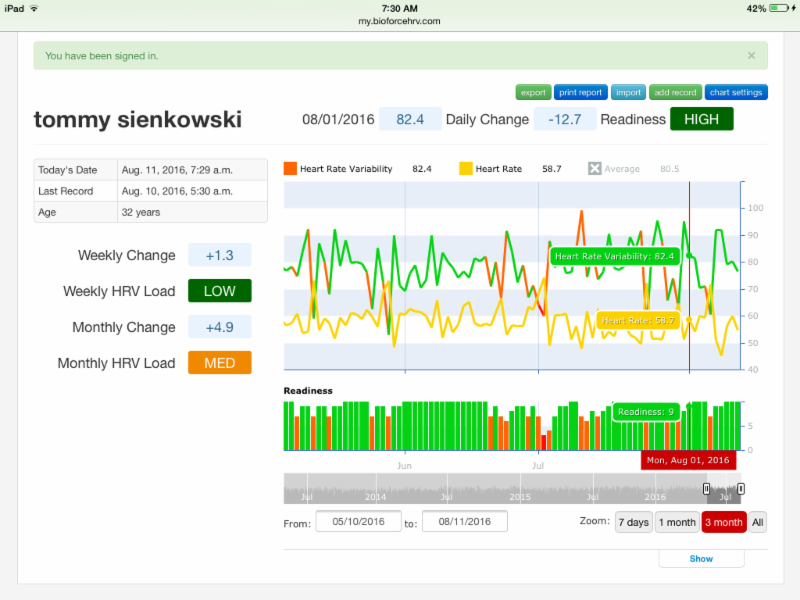800x600 pixels.
Task: Click the right handle of range navigator
Action: [741, 489]
